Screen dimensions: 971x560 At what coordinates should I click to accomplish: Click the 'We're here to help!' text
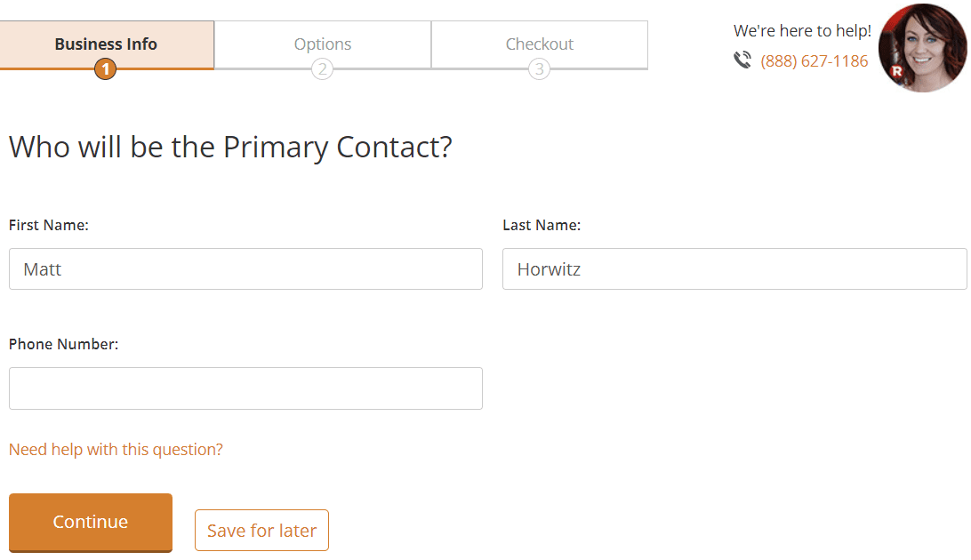click(x=802, y=29)
